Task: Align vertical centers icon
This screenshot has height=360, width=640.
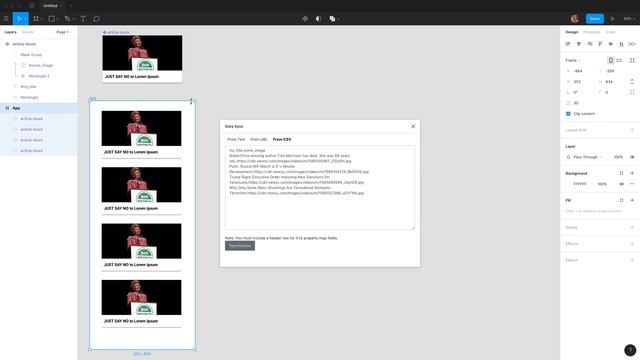Action: pos(611,44)
